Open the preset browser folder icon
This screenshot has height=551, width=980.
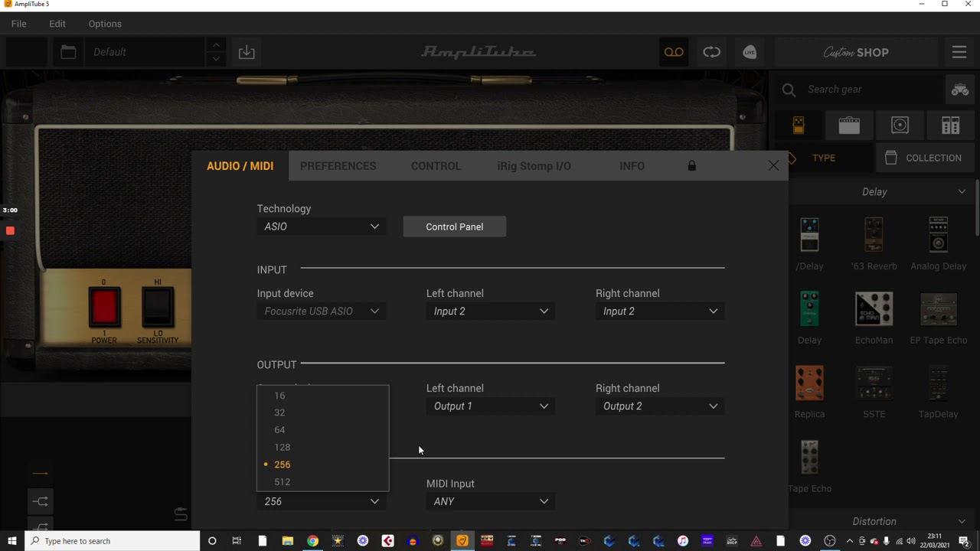(68, 52)
